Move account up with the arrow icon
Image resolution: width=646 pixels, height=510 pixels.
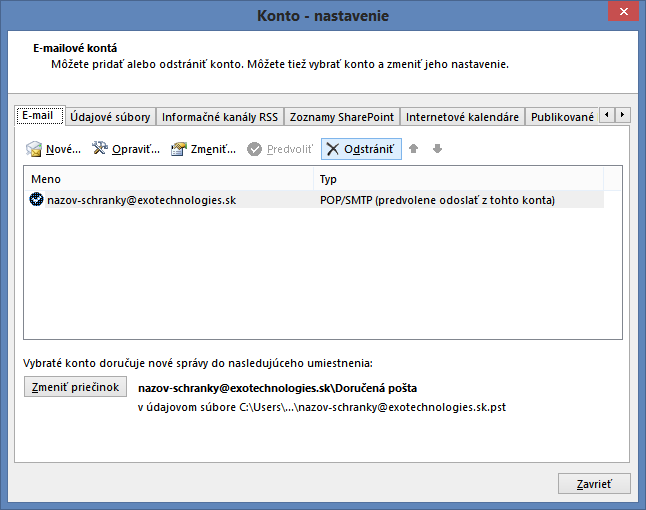point(414,148)
